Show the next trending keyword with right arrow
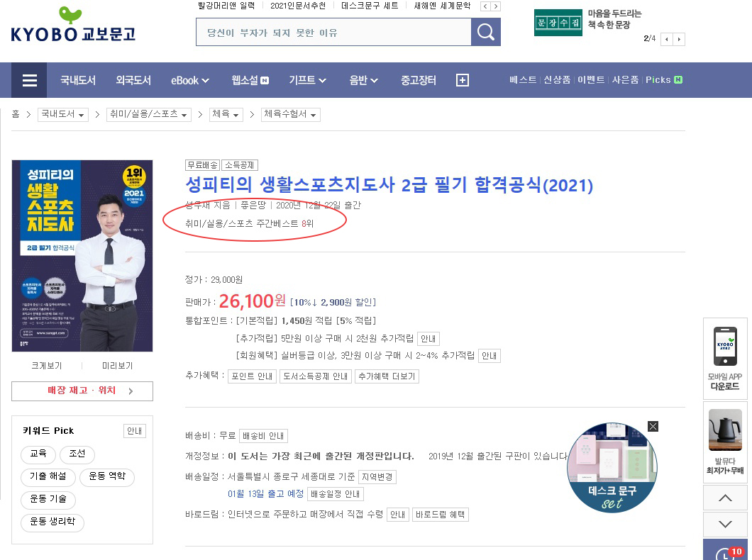The height and width of the screenshot is (560, 752). click(496, 6)
